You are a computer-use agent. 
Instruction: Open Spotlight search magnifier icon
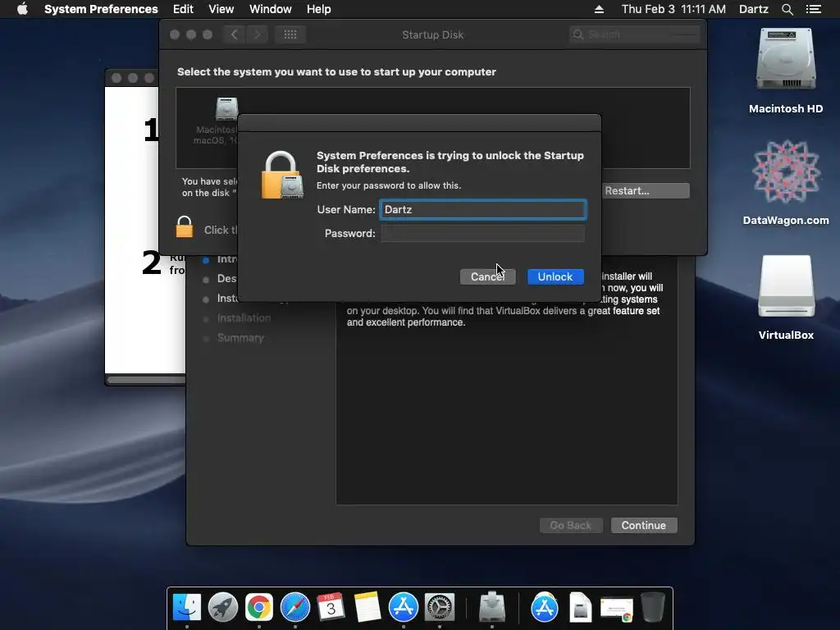pyautogui.click(x=787, y=9)
